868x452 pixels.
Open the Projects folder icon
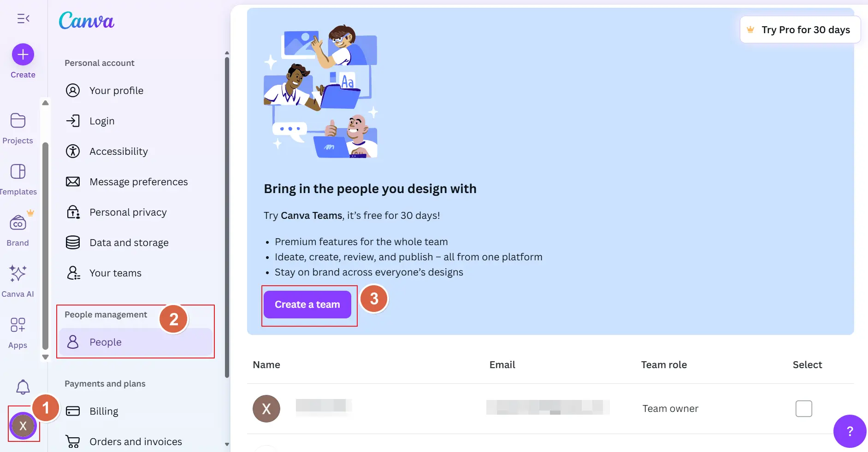18,121
